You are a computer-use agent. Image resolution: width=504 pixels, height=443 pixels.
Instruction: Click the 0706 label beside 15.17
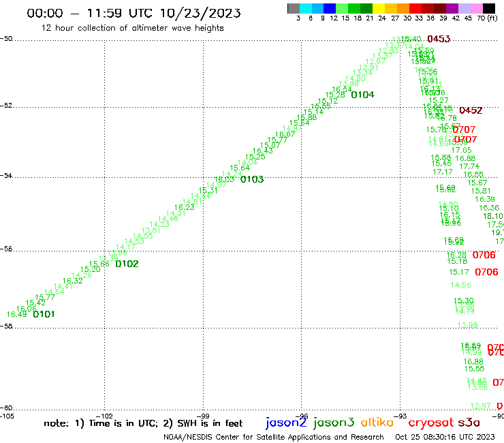pyautogui.click(x=487, y=272)
